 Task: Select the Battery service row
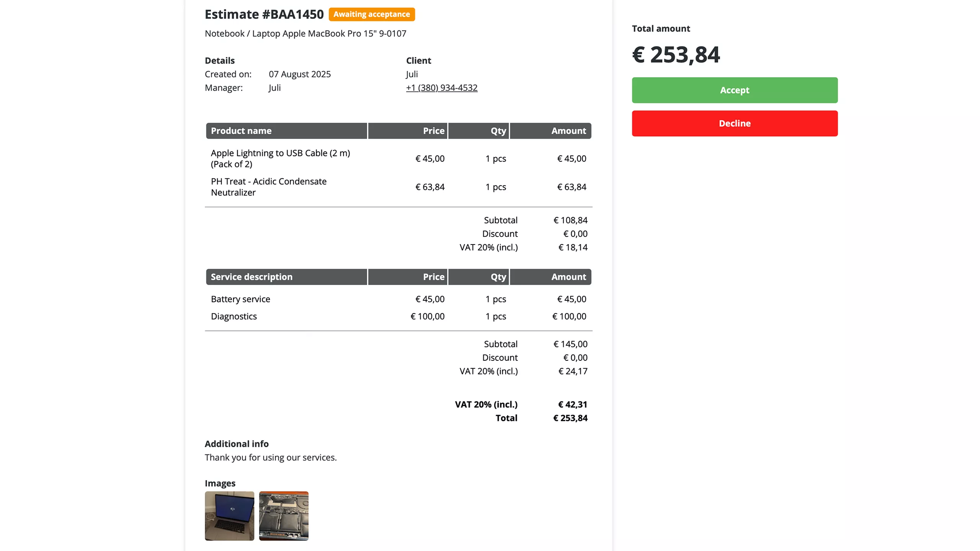point(240,299)
